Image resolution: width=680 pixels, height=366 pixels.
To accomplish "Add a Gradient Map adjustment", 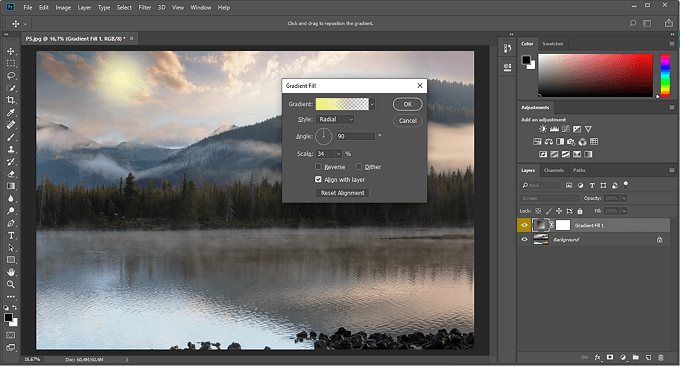I will tap(588, 154).
